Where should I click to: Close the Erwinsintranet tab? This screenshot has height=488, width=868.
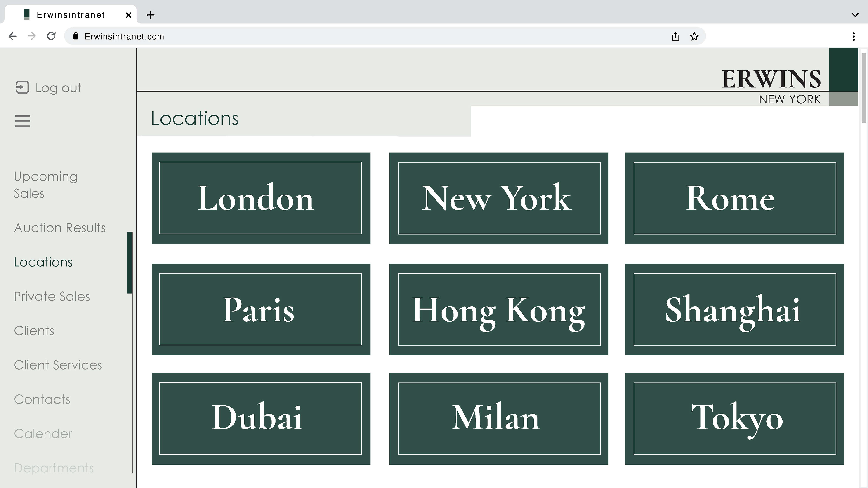pyautogui.click(x=128, y=15)
